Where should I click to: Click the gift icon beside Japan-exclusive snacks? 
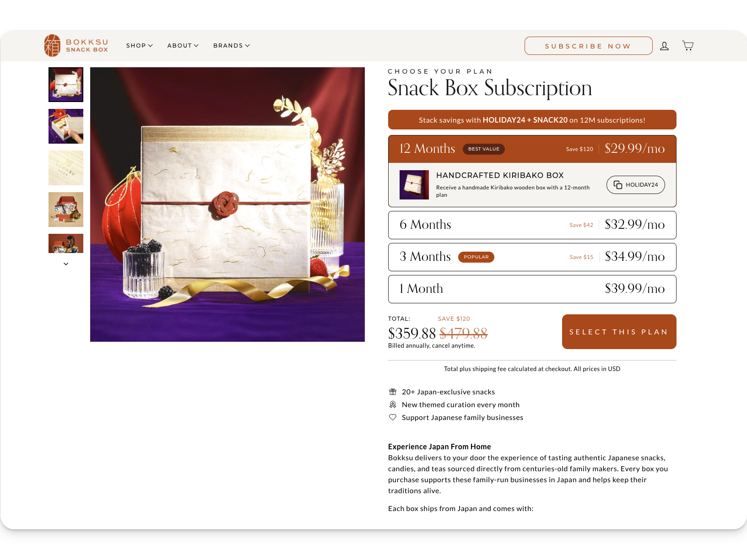click(x=393, y=392)
